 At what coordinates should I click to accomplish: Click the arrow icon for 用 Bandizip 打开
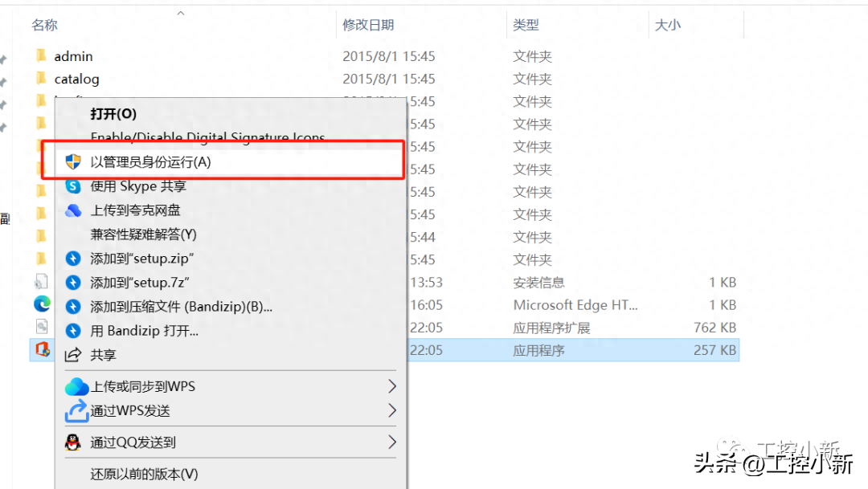(73, 331)
